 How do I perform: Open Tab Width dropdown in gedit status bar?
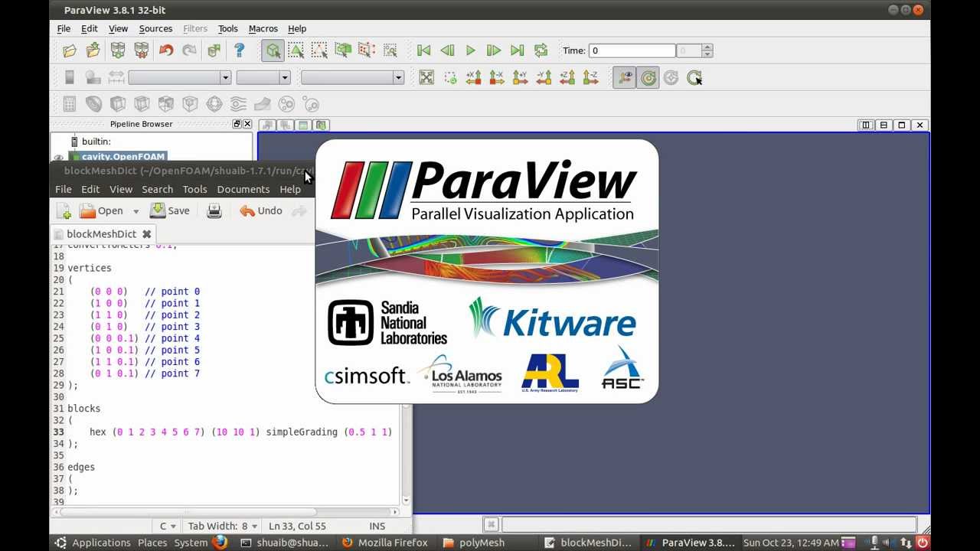[x=223, y=526]
